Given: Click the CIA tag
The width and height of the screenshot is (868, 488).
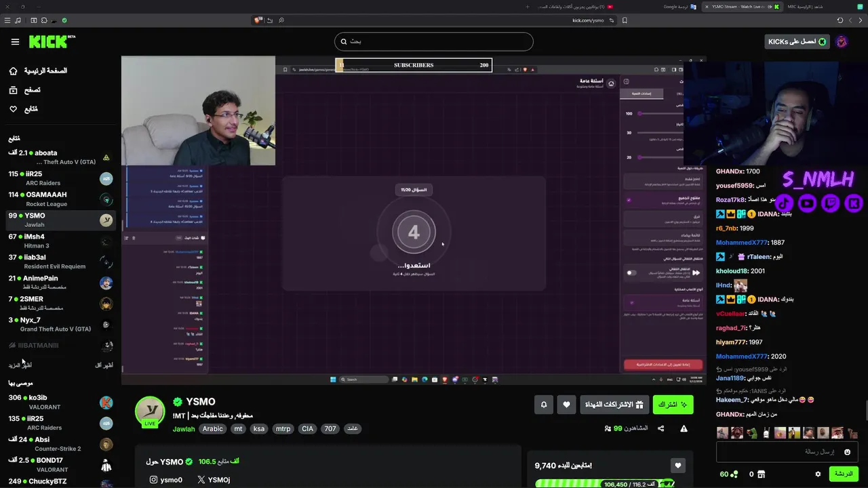Looking at the screenshot, I should (x=307, y=428).
